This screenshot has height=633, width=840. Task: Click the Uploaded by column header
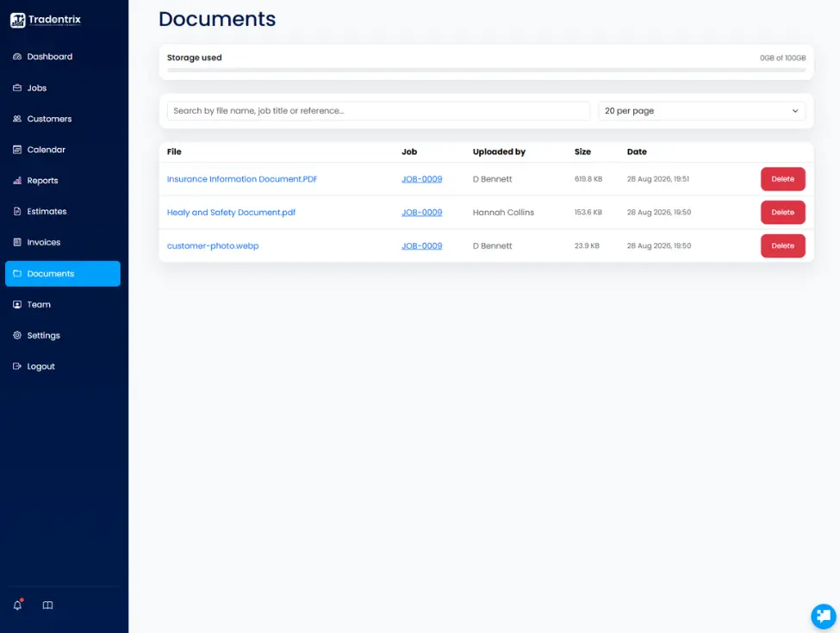pos(499,152)
